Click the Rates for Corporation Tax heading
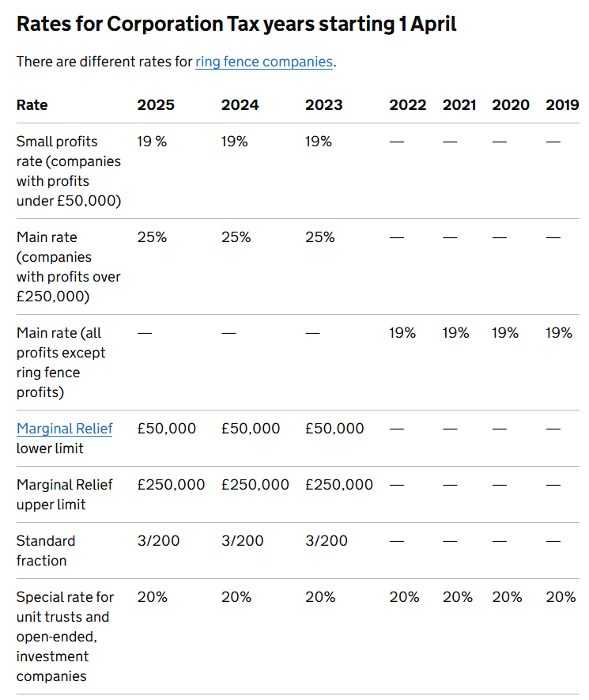This screenshot has width=589, height=700. click(236, 24)
